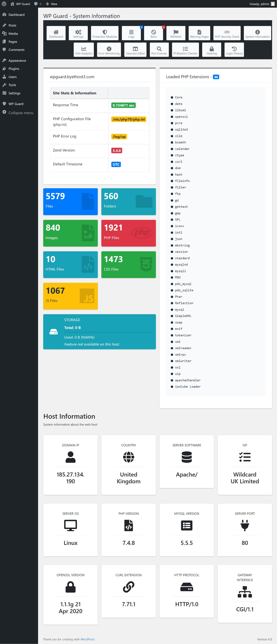Click the storage usage progress bar
Screen dimensions: 277x644
[108, 333]
